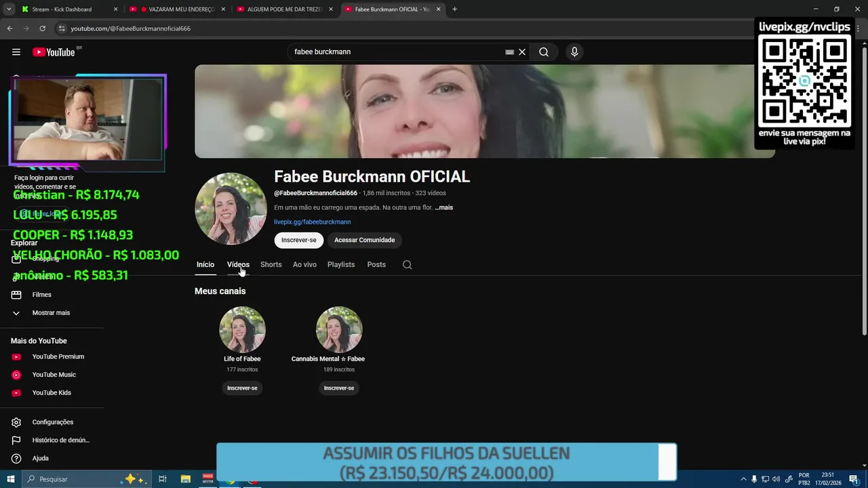Click the Acessar Comunidade button

pos(364,240)
